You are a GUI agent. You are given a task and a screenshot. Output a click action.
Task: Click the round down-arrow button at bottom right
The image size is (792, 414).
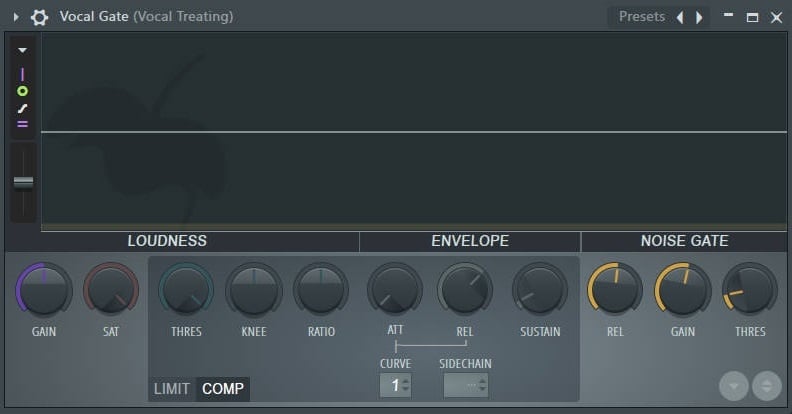(734, 386)
